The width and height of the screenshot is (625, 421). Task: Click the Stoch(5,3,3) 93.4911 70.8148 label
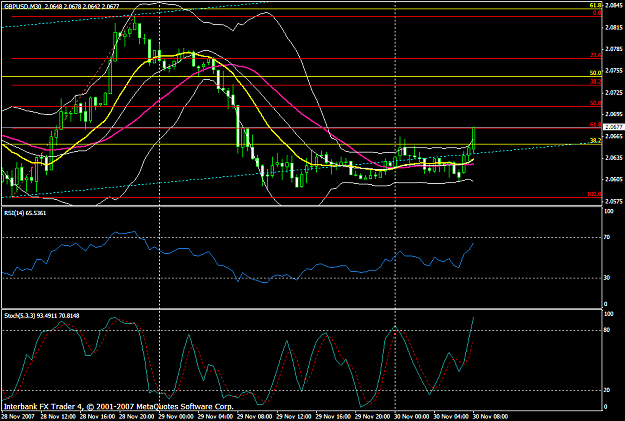click(41, 316)
